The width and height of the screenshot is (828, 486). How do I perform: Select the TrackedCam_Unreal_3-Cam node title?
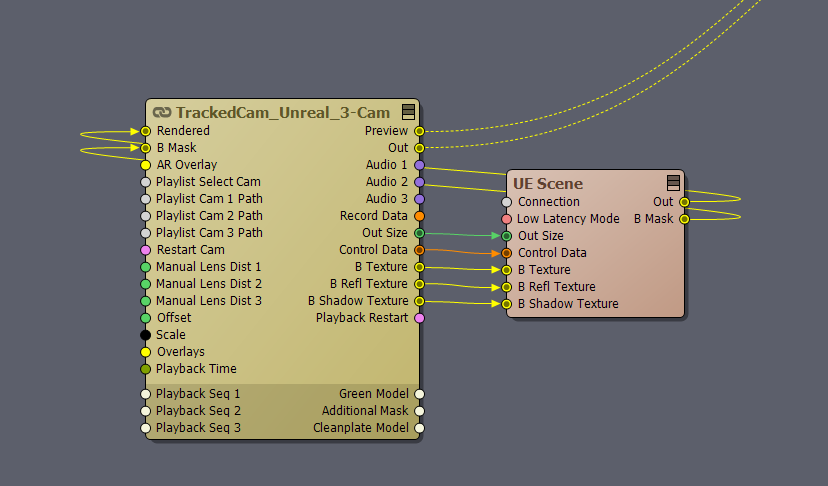pos(283,113)
